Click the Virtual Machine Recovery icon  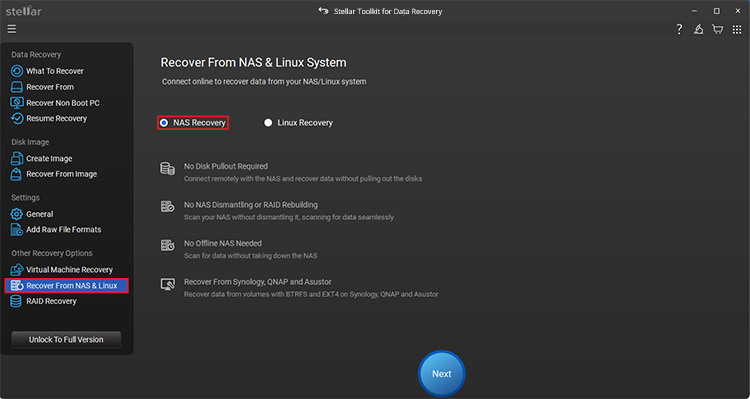(17, 270)
